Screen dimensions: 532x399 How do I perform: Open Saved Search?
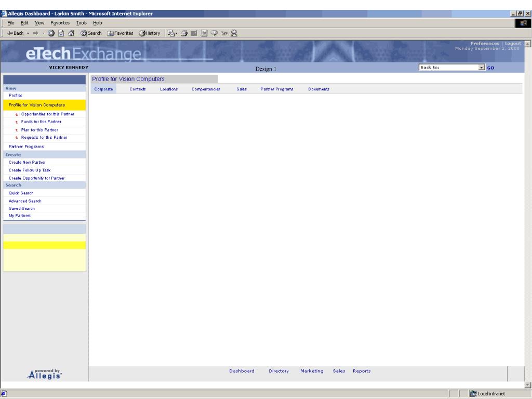pyautogui.click(x=22, y=209)
